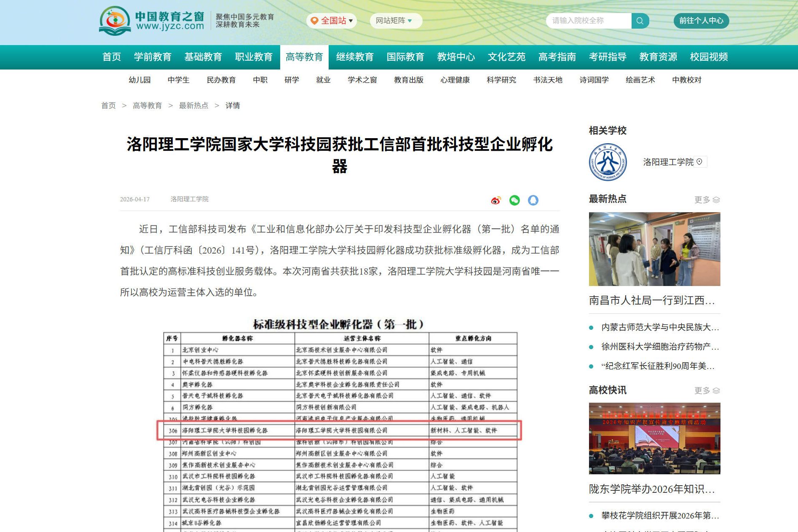The height and width of the screenshot is (532, 798).
Task: Open the 心理健康 submenu item
Action: [455, 80]
